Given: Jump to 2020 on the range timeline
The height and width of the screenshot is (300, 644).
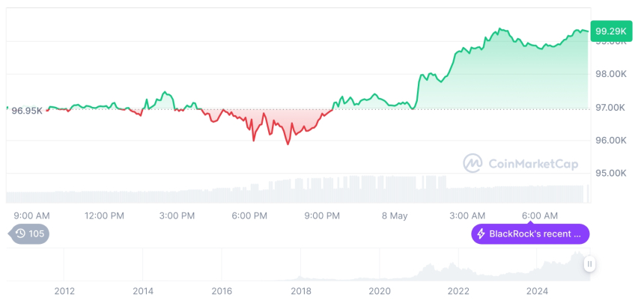Looking at the screenshot, I should 380,290.
